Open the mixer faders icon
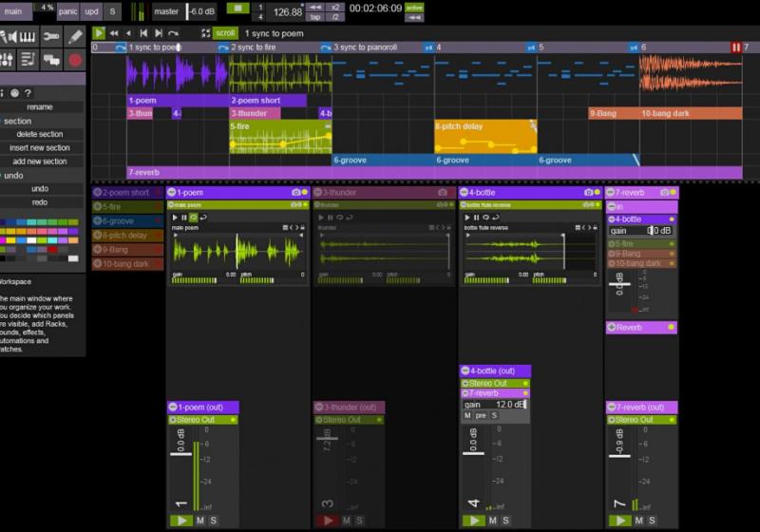Viewport: 760px width, 532px height. [5, 60]
